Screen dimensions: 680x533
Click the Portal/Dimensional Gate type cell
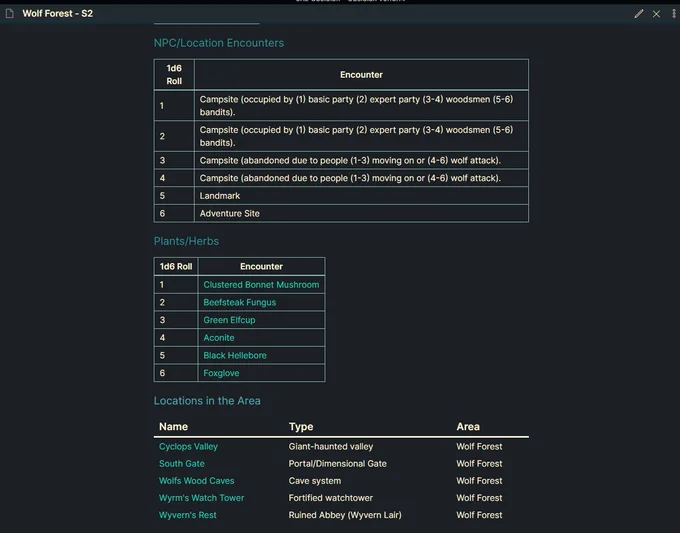(337, 463)
